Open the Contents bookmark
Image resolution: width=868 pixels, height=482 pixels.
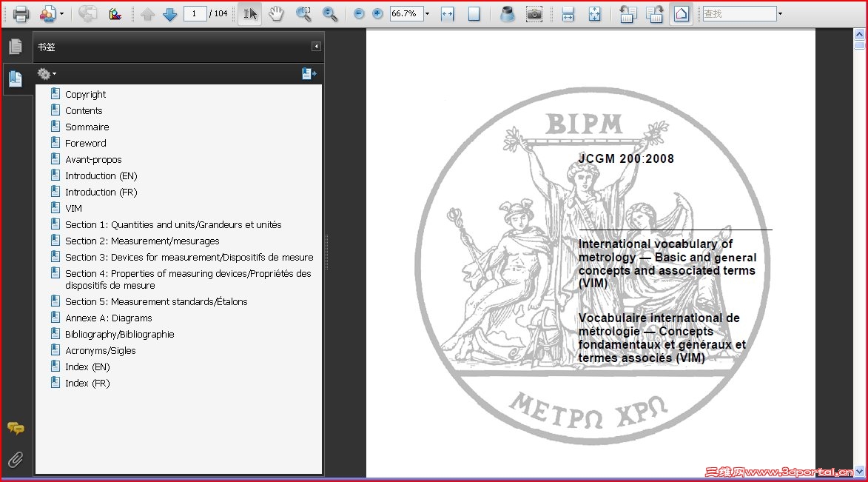click(84, 110)
